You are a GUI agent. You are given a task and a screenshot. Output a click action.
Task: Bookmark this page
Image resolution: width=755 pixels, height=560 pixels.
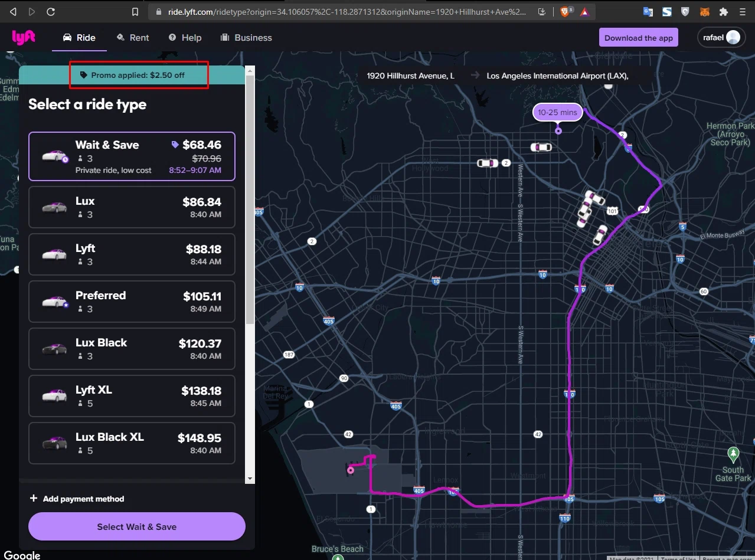pyautogui.click(x=135, y=12)
